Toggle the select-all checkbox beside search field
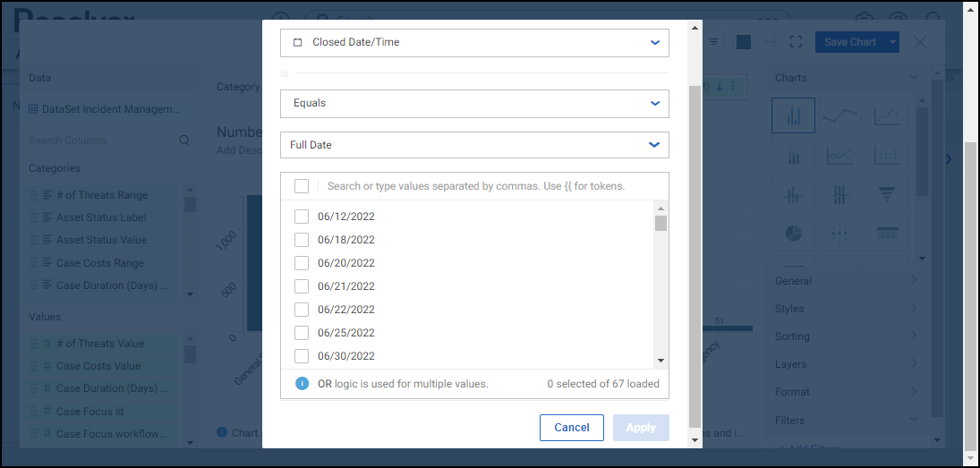Viewport: 980px width, 468px height. tap(302, 186)
